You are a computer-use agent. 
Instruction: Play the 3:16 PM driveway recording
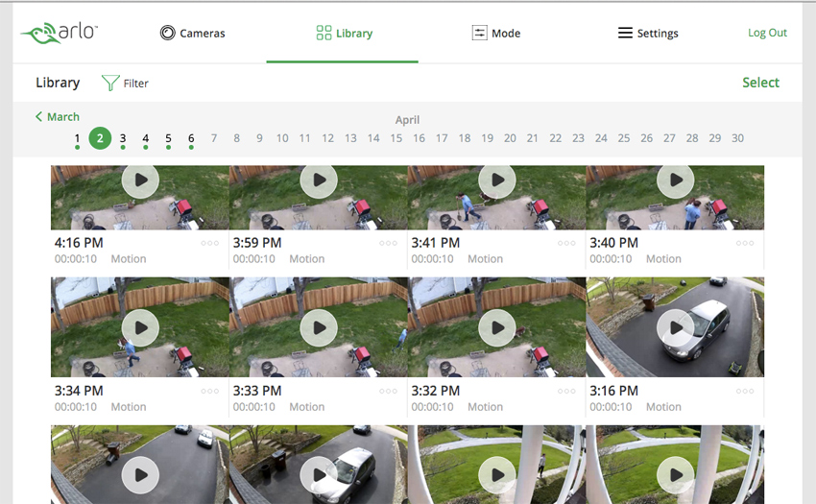tap(676, 328)
